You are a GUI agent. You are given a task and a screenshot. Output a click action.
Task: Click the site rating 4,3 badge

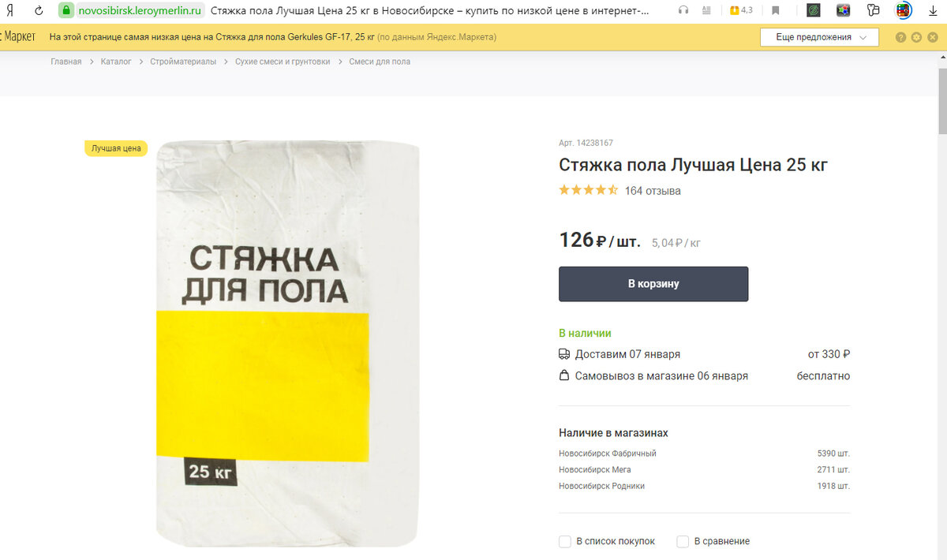741,11
